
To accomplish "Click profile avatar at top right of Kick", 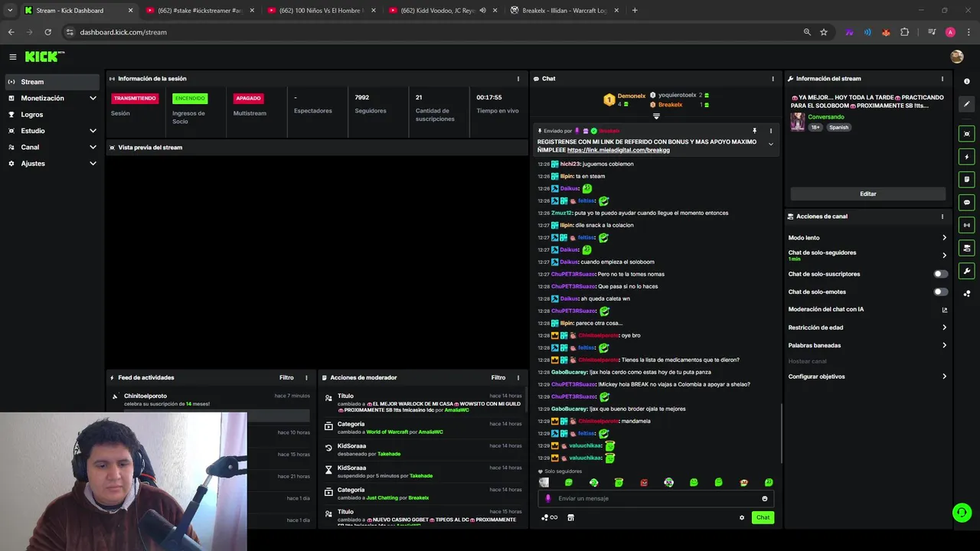I will pyautogui.click(x=956, y=57).
